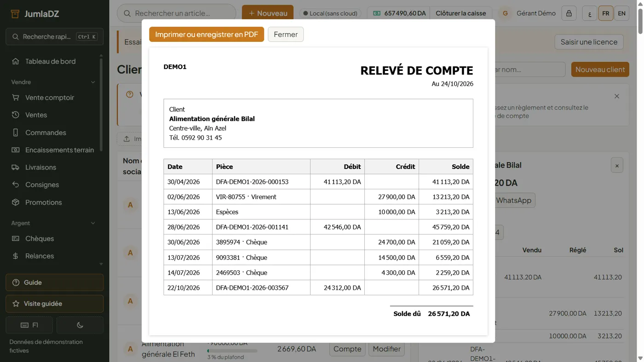Click the F1 keyboard shortcuts button
This screenshot has width=644, height=362.
tap(29, 325)
